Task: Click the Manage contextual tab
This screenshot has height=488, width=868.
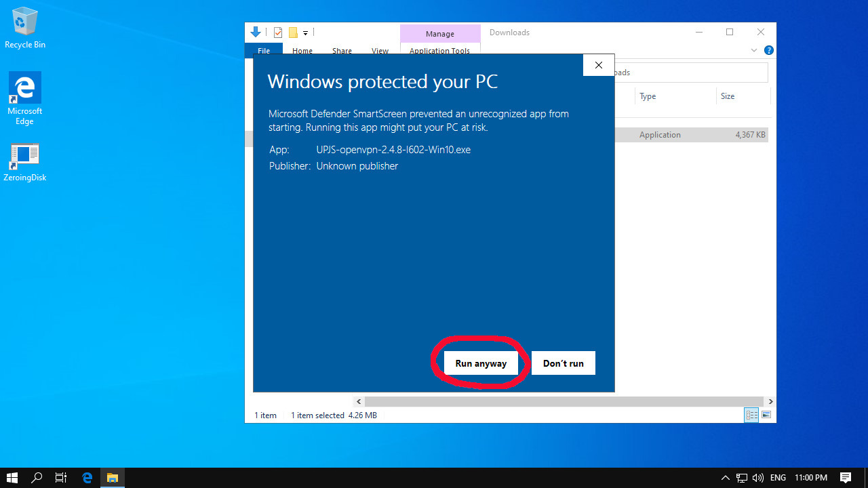Action: pyautogui.click(x=440, y=33)
